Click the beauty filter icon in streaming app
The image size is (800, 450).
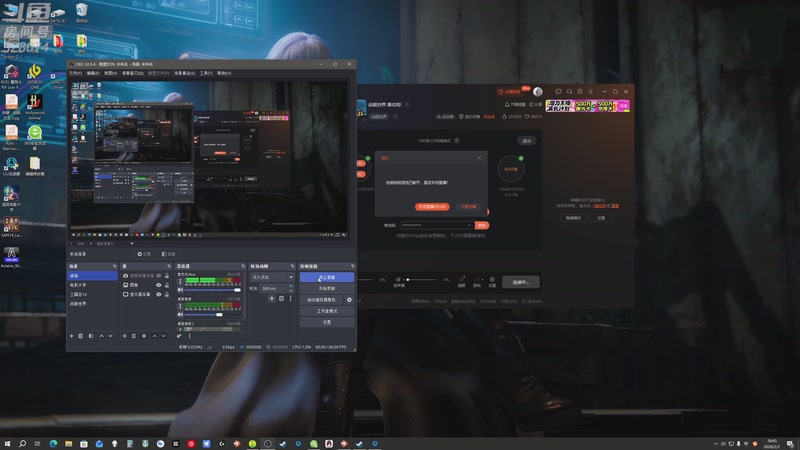462,280
